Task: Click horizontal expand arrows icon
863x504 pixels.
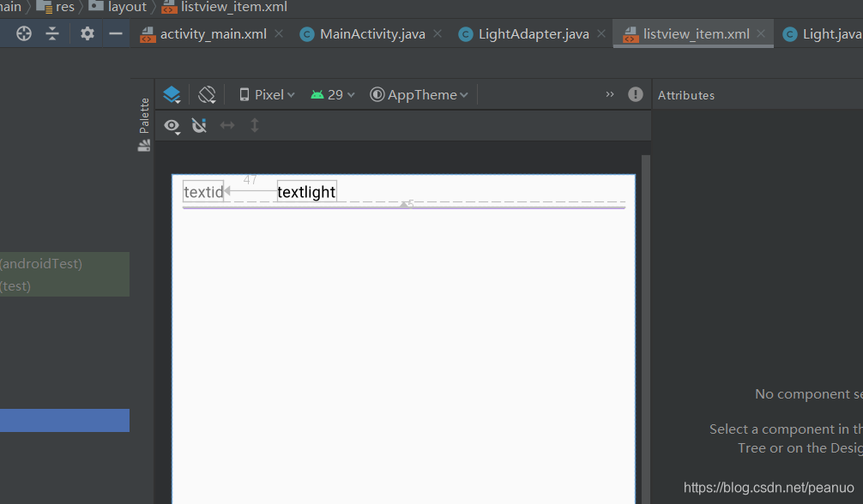Action: (227, 125)
